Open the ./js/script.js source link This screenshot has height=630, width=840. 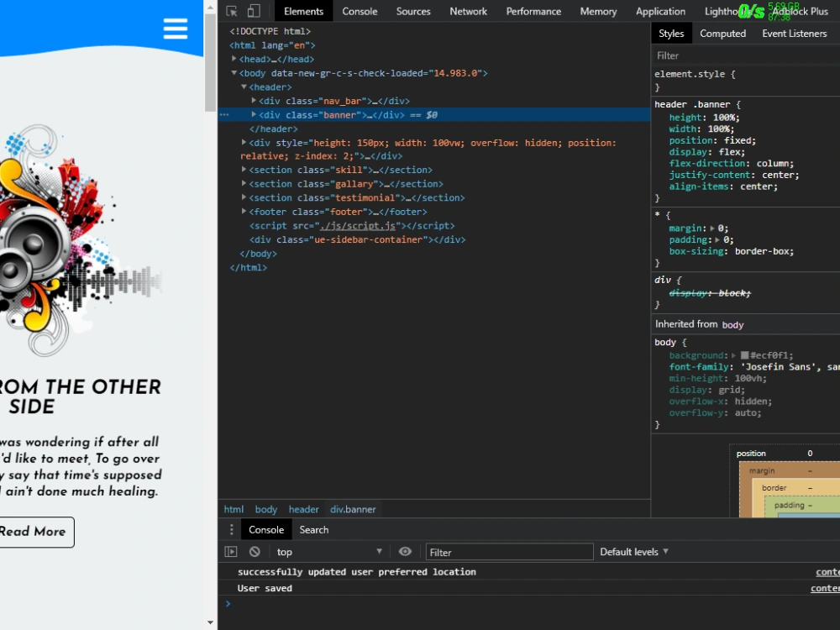click(357, 225)
